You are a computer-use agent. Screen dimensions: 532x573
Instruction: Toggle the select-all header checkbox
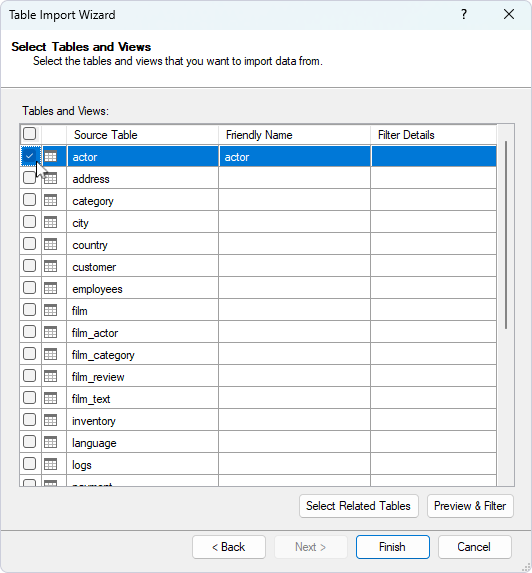29,134
